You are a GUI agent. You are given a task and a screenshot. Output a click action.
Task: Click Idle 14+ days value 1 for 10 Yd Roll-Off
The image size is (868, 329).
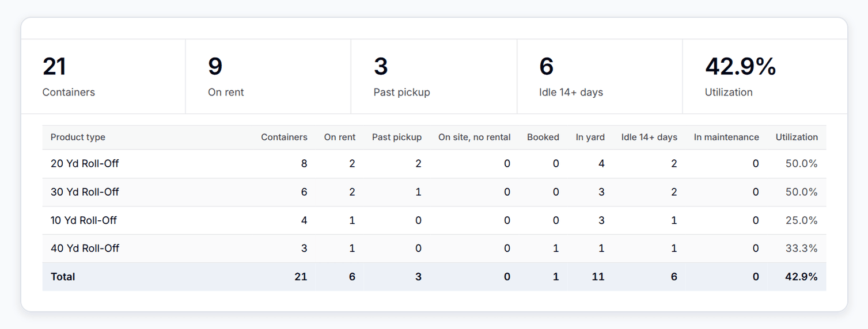point(674,220)
